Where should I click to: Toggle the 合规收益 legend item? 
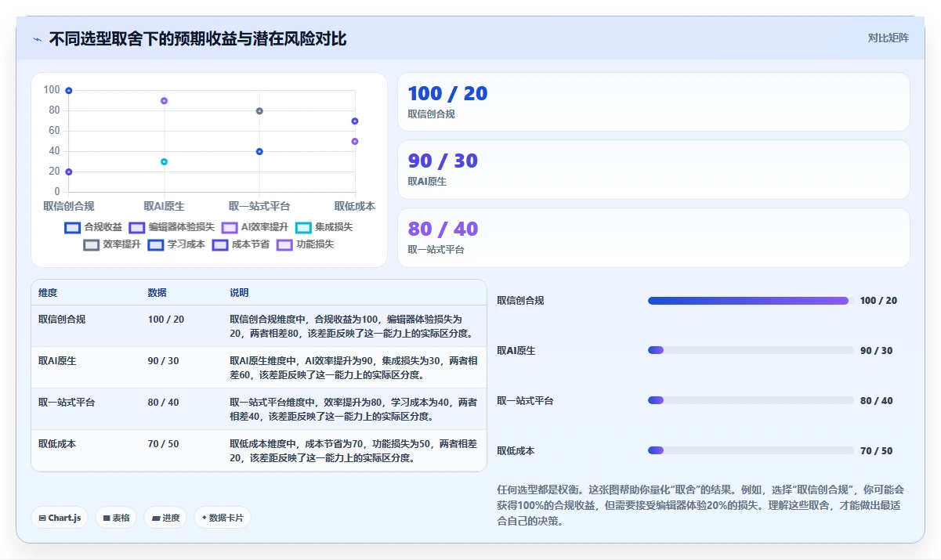[x=93, y=227]
